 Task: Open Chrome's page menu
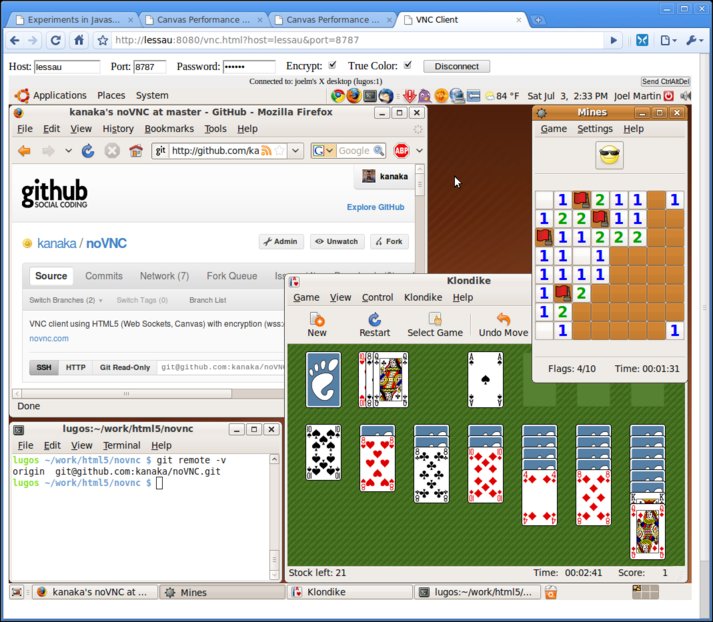(668, 40)
